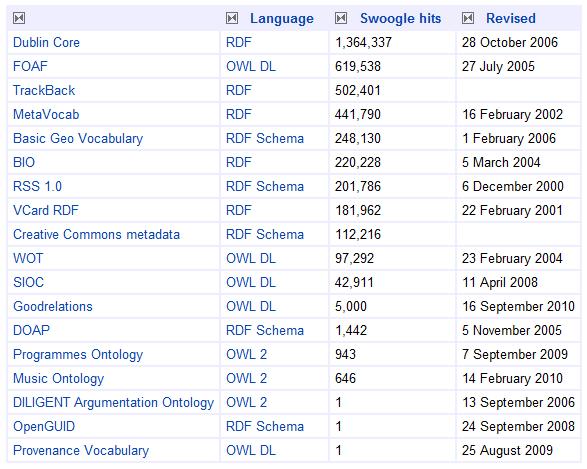Open the Dublin Core link
This screenshot has width=587, height=469.
point(46,42)
